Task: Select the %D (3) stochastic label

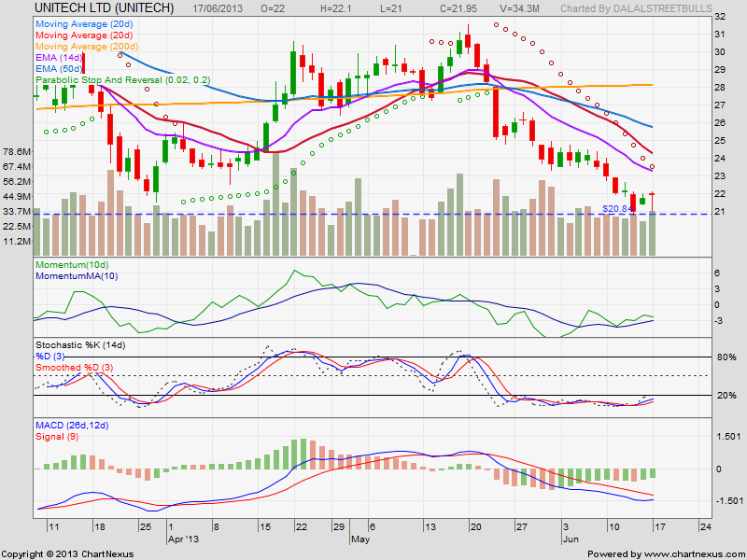Action: pyautogui.click(x=50, y=357)
